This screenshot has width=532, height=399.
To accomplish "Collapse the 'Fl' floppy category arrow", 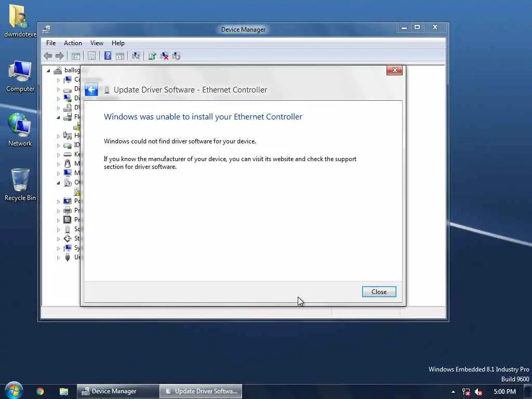I will (x=58, y=117).
